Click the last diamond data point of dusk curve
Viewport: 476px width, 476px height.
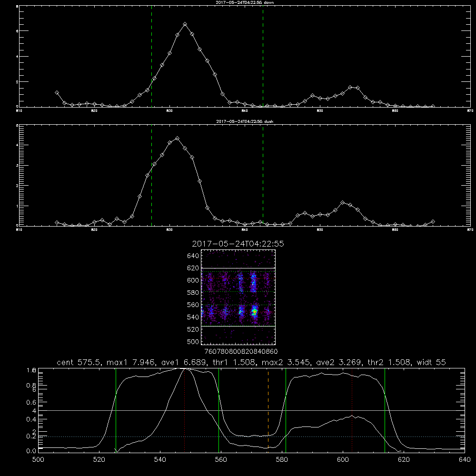click(433, 222)
